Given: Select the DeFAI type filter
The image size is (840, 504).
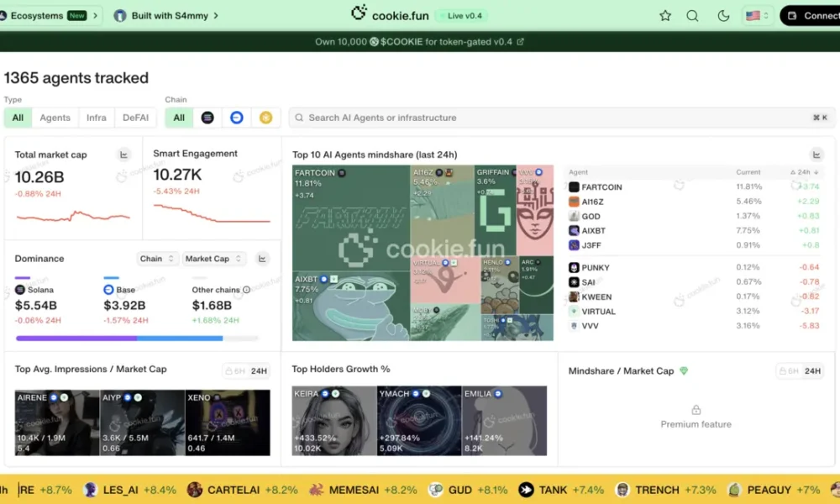Looking at the screenshot, I should (135, 118).
